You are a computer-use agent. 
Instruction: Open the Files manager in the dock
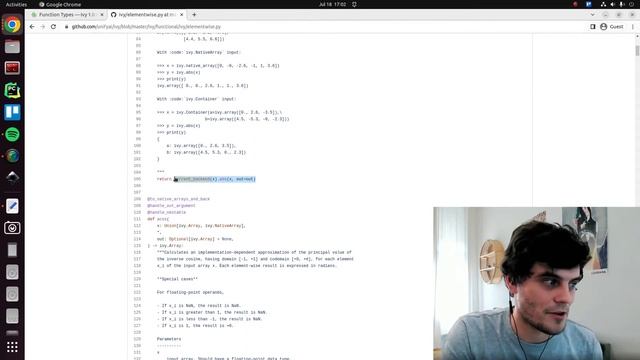(12, 47)
